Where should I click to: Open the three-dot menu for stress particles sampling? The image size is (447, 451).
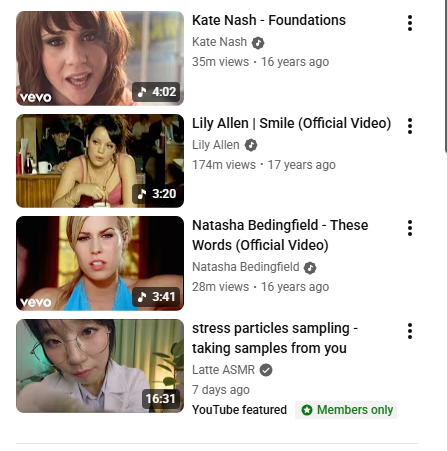click(x=410, y=331)
